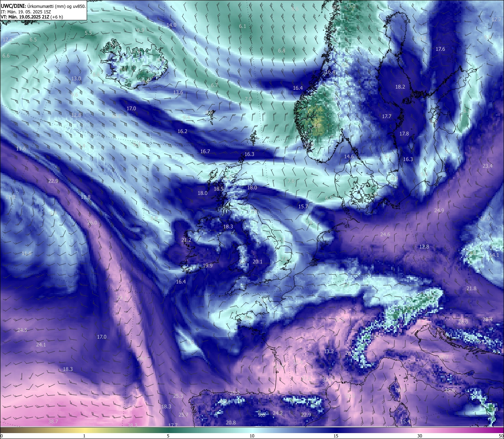This screenshot has width=504, height=439.
Task: Click the 24.6 value label
Action: tap(385, 234)
